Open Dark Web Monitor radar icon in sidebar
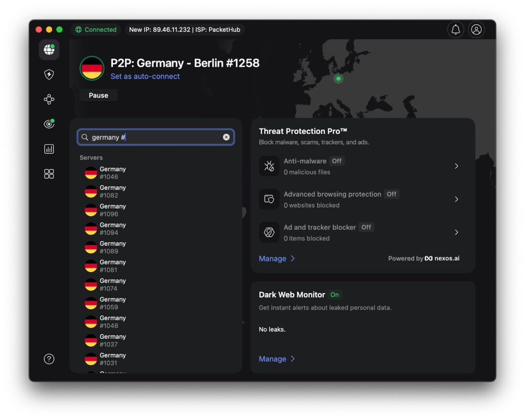This screenshot has width=525, height=420. [x=49, y=124]
